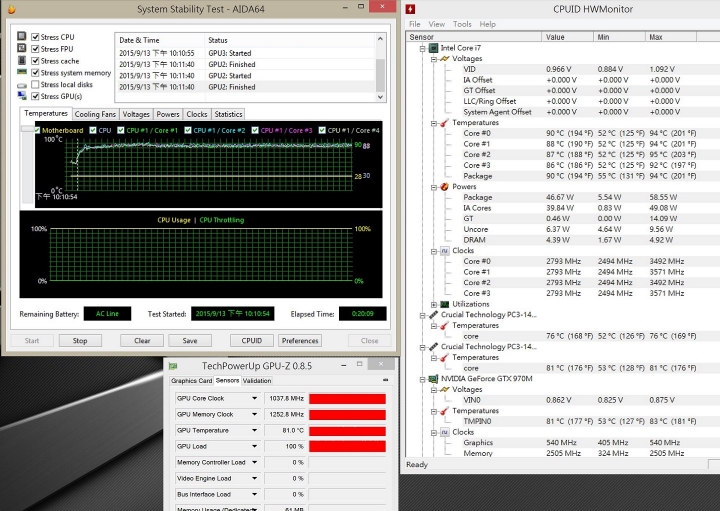Click the red GPU Core Clock graph bar
This screenshot has height=511, width=720.
[x=347, y=399]
